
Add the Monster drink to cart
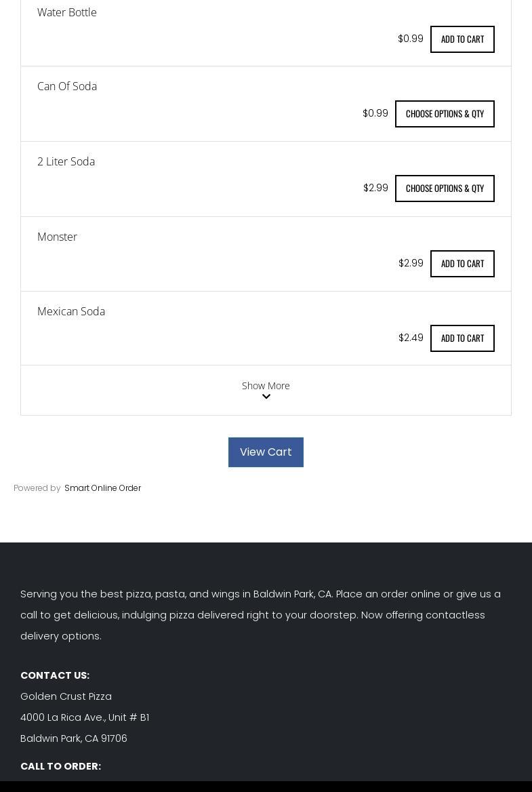[x=462, y=264]
